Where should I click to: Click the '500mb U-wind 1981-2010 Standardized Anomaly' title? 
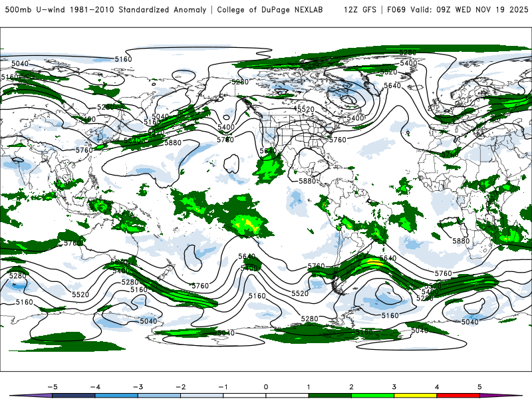106,10
